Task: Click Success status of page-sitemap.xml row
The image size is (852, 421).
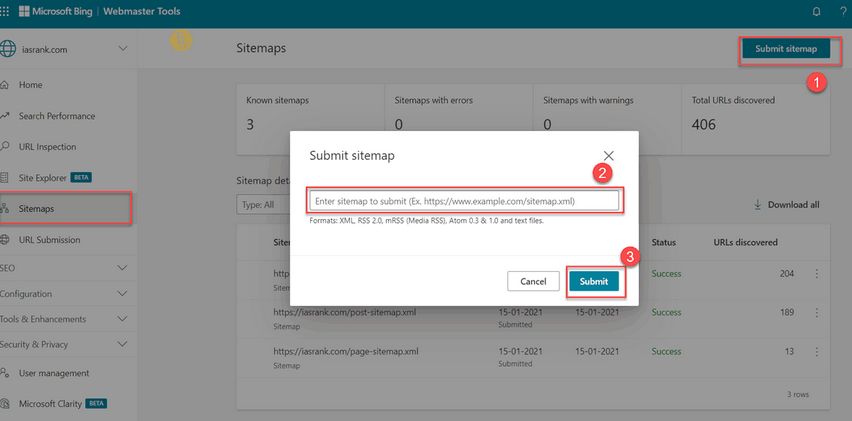Action: (666, 351)
